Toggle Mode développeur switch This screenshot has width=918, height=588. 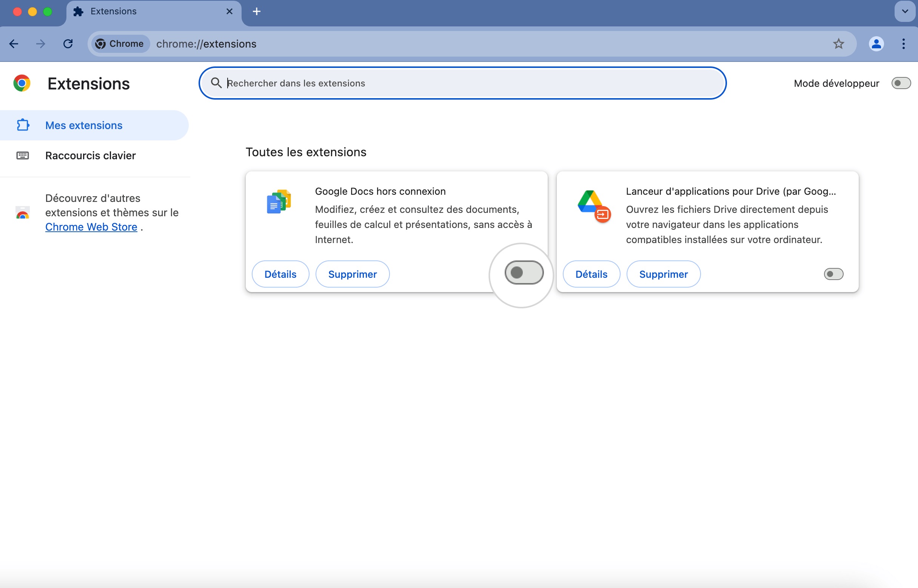coord(901,83)
